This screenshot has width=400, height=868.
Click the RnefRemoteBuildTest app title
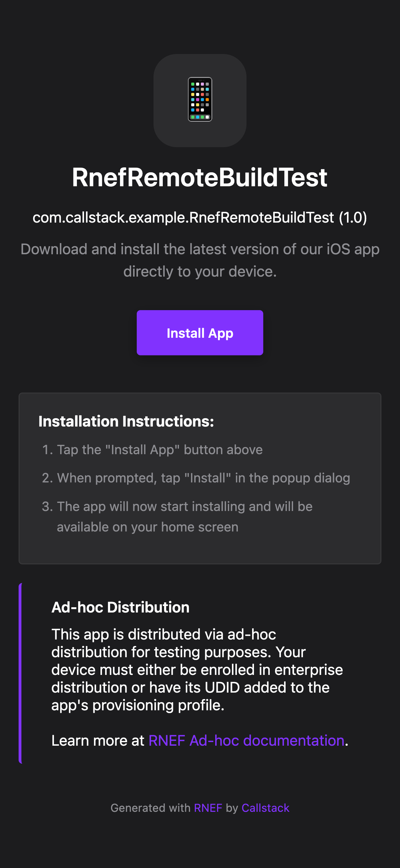pos(200,178)
